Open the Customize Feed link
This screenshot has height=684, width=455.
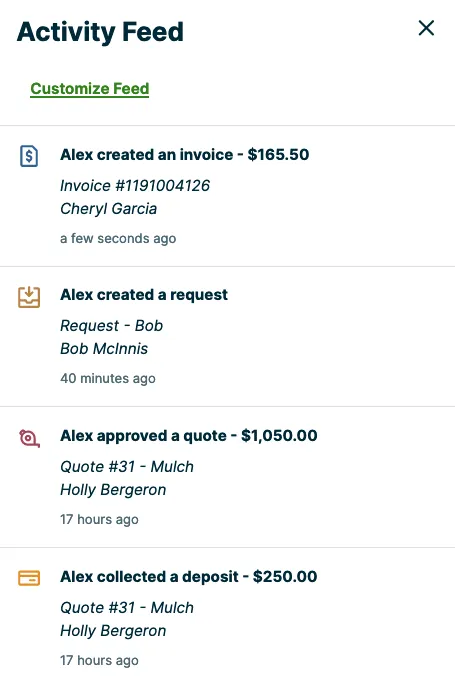point(90,89)
